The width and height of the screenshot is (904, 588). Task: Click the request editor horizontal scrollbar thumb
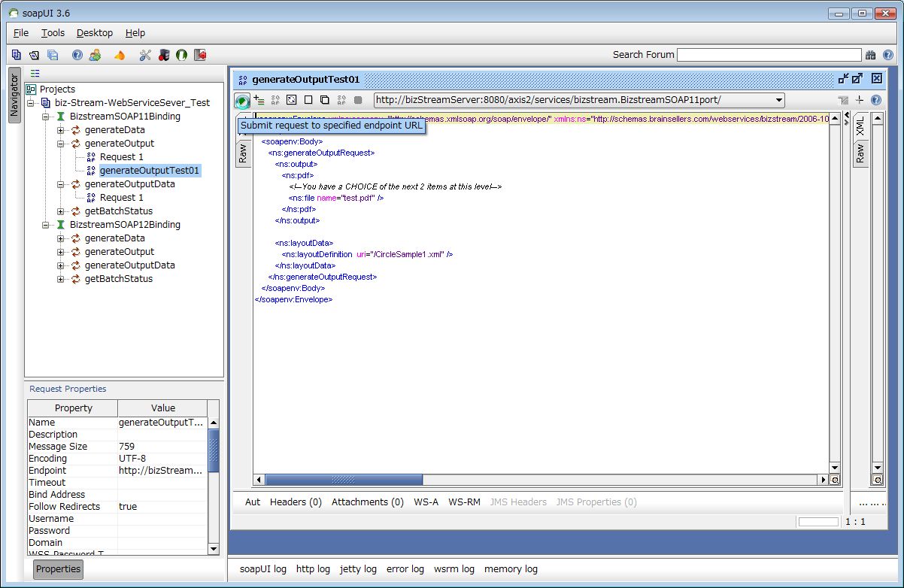pyautogui.click(x=344, y=480)
